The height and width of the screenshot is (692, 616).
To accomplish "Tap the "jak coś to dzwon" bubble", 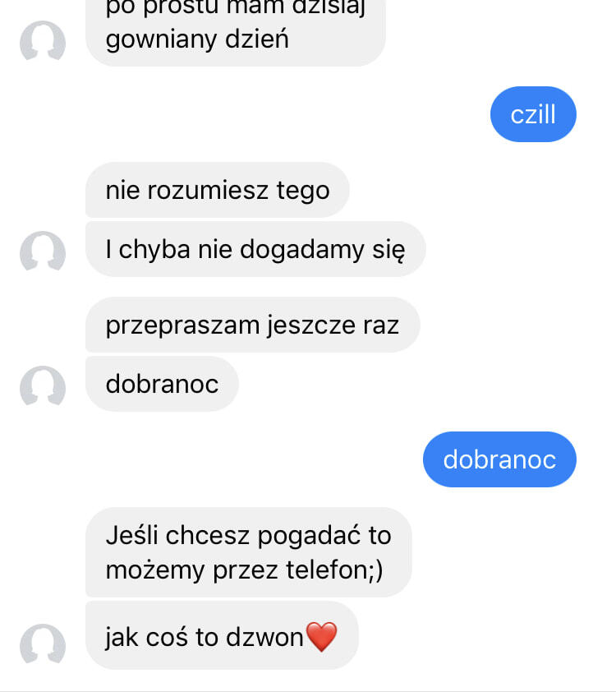I will pyautogui.click(x=222, y=635).
